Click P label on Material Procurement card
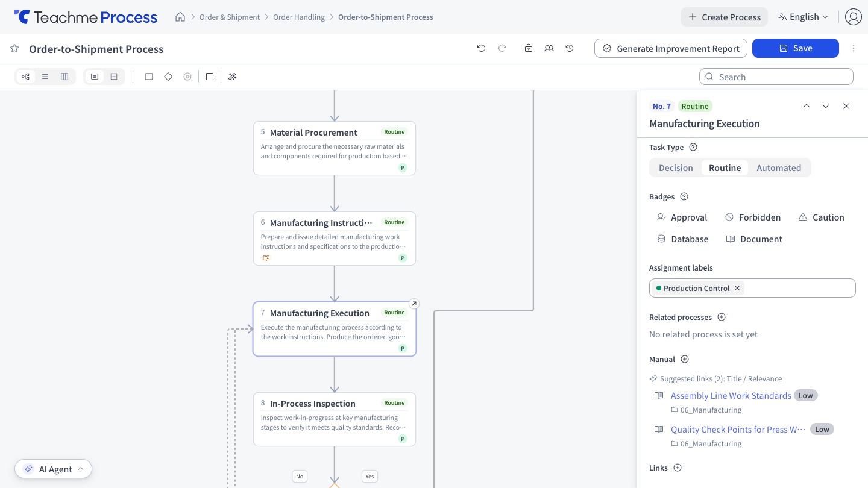This screenshot has width=868, height=488. pos(403,167)
